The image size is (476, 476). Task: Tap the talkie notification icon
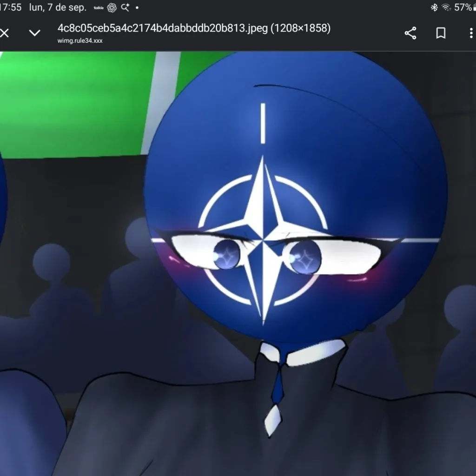[x=99, y=8]
